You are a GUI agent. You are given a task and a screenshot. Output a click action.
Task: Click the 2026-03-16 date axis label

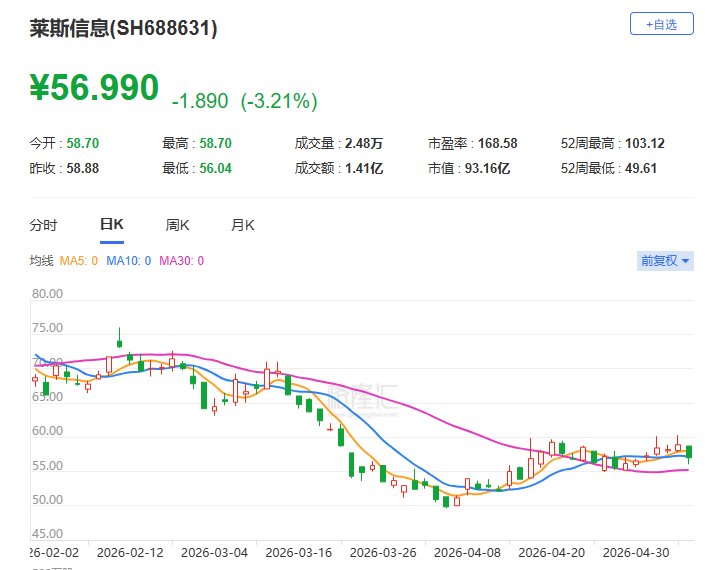299,552
